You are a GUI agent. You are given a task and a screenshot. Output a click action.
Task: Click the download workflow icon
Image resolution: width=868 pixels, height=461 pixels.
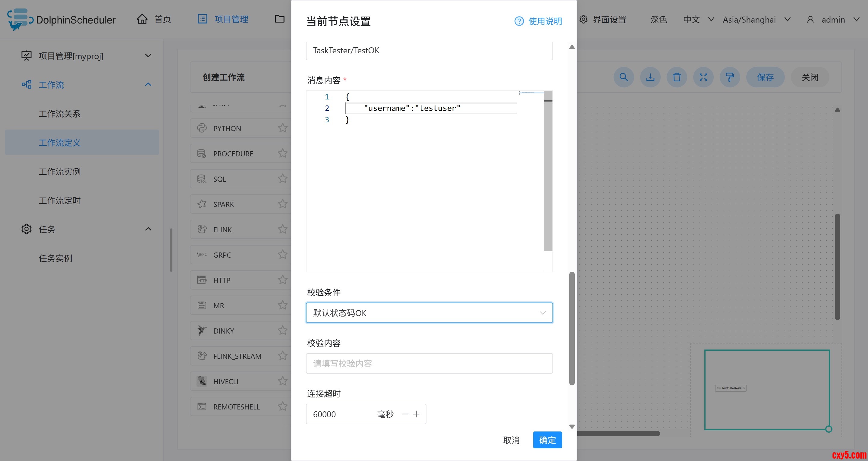[650, 77]
